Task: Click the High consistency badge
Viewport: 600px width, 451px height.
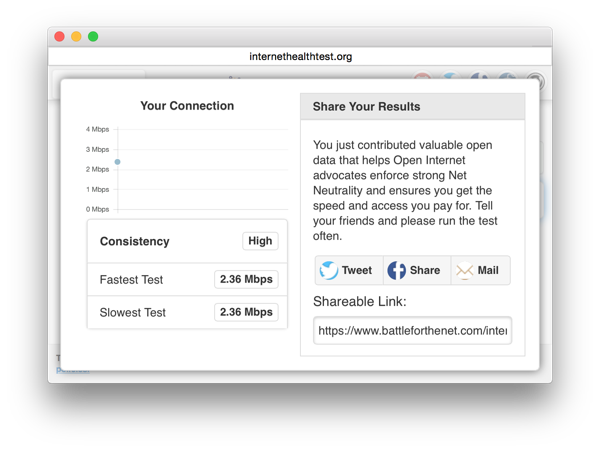Action: (x=260, y=241)
